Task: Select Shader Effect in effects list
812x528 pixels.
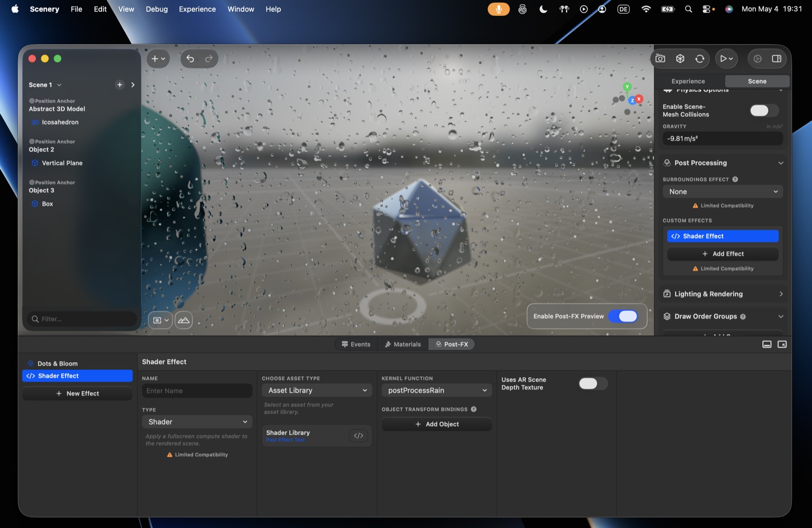Action: tap(77, 376)
